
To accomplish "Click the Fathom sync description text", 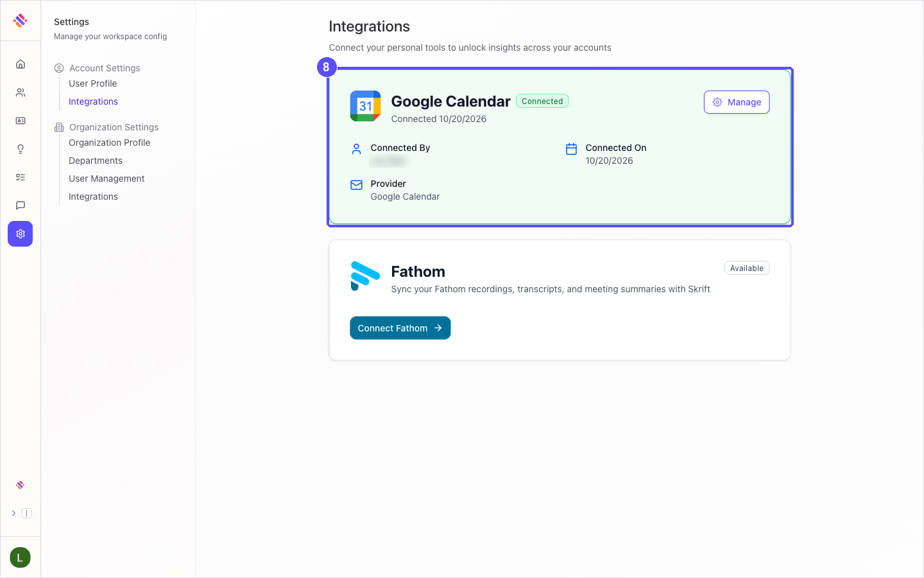I will pos(551,289).
